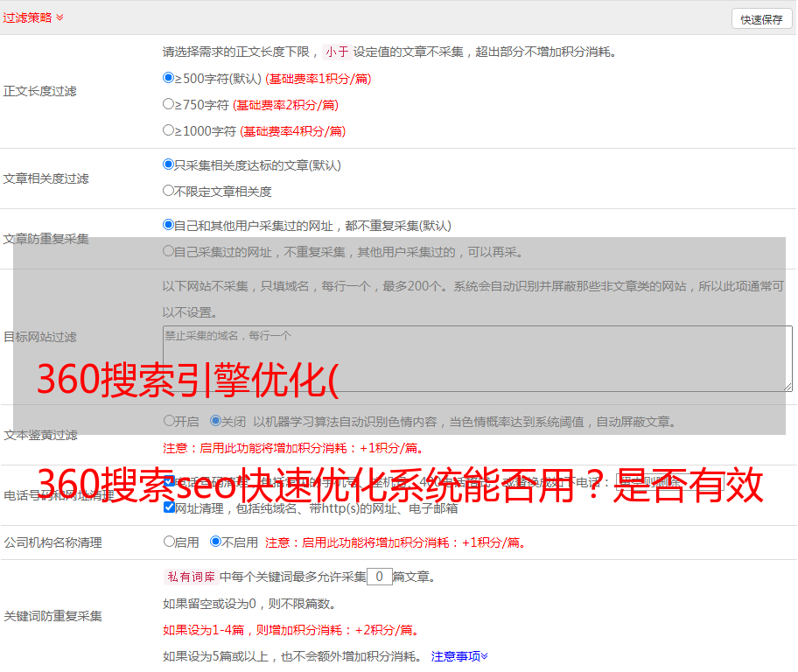The height and width of the screenshot is (672, 798).
Task: Click the 私有词库 tag label
Action: 192,577
